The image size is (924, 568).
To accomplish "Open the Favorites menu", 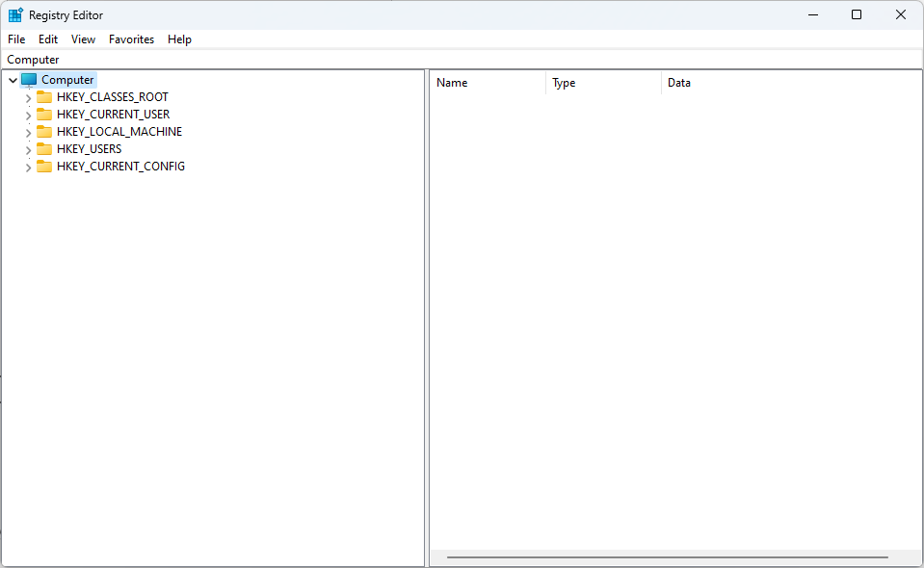I will [x=131, y=39].
